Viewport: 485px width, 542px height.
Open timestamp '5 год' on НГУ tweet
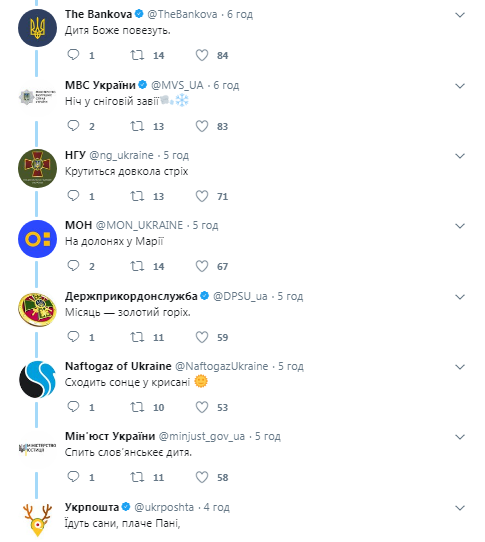(x=176, y=155)
